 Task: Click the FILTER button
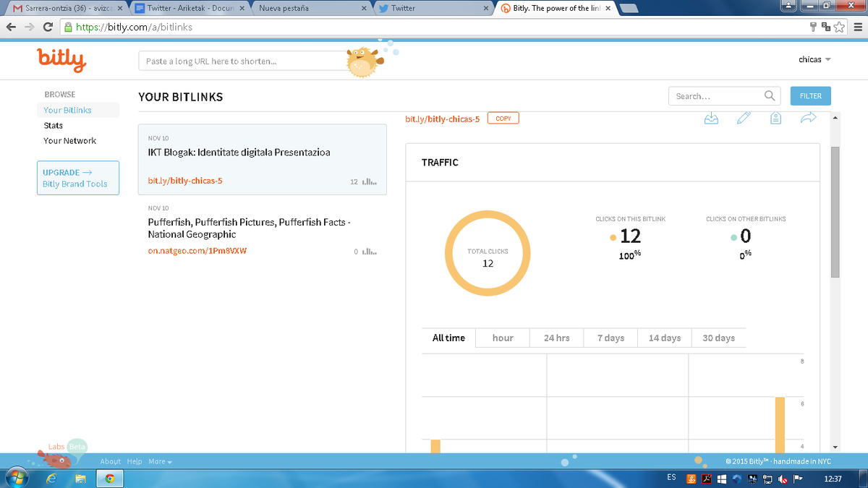(811, 95)
